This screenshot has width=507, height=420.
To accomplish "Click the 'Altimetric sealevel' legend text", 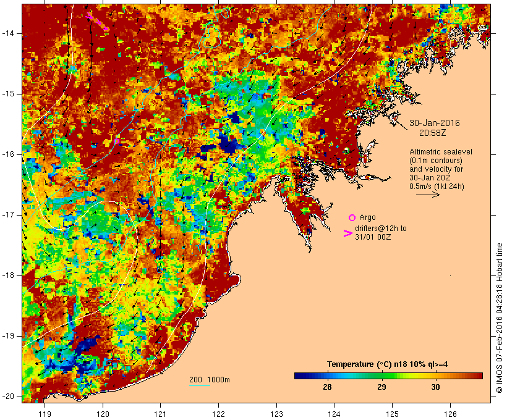I will click(x=441, y=152).
